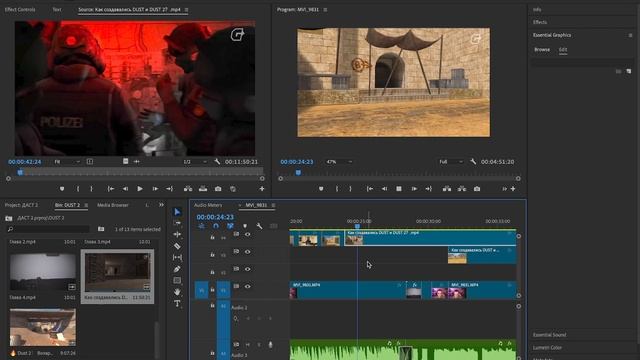The image size is (640, 360).
Task: Click project bin search field
Action: pos(48,229)
